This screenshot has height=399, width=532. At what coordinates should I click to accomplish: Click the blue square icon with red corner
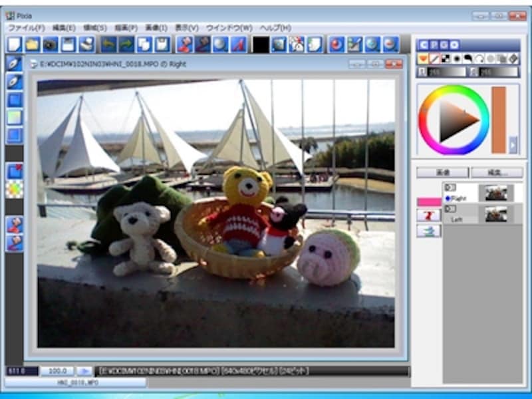coord(15,171)
